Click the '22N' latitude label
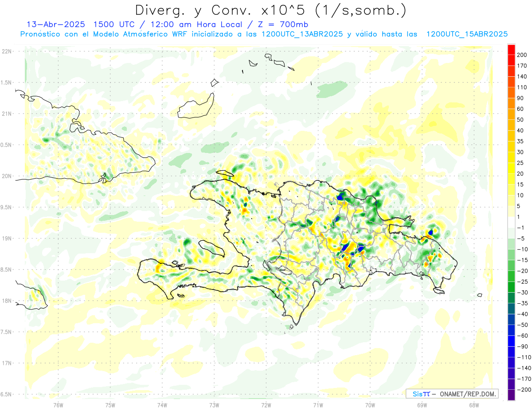The height and width of the screenshot is (411, 532). point(6,51)
